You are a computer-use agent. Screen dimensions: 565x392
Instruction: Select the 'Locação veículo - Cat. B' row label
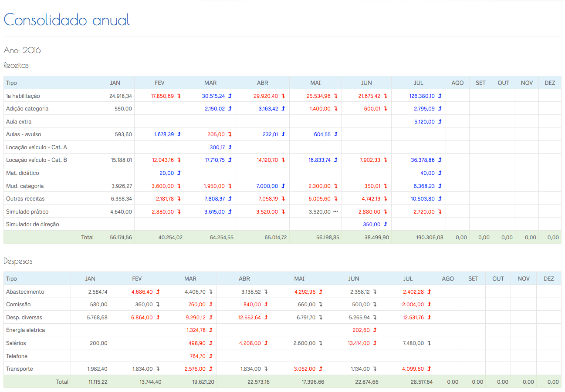[37, 160]
